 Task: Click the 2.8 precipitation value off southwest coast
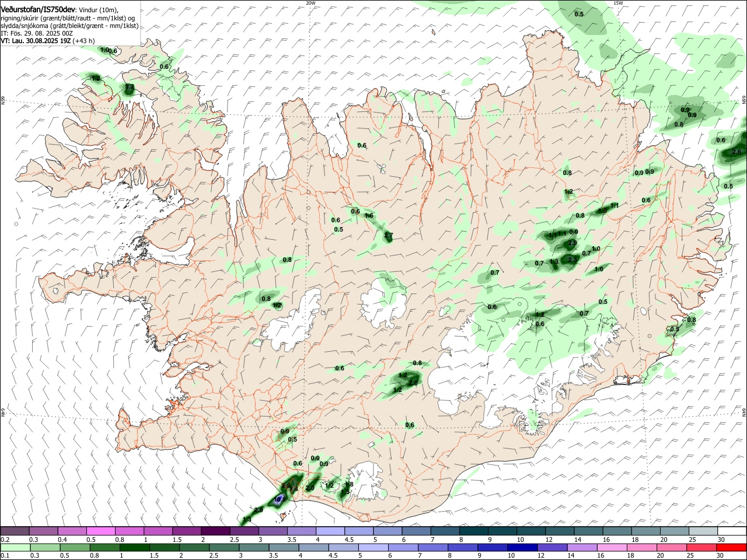259,510
